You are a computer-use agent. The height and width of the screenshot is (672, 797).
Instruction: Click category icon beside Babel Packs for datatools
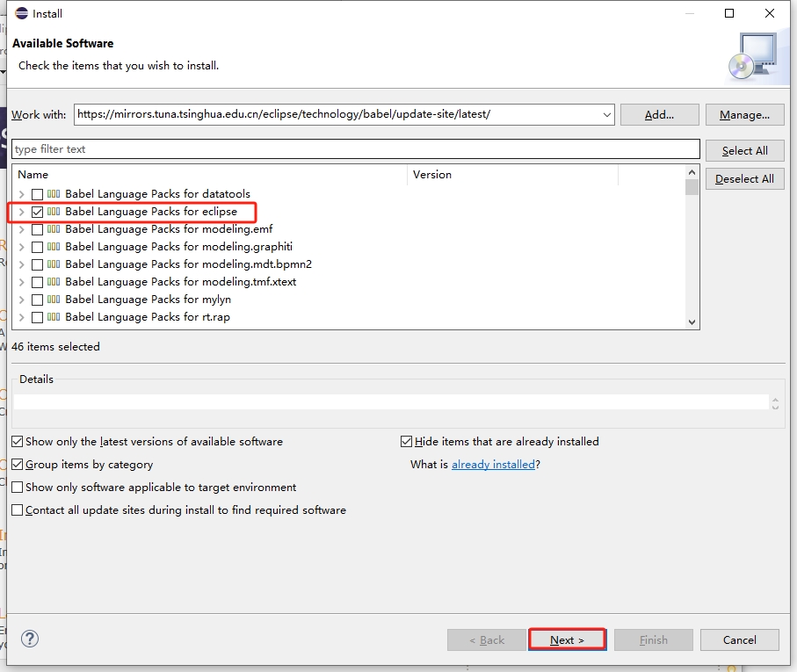pyautogui.click(x=54, y=193)
